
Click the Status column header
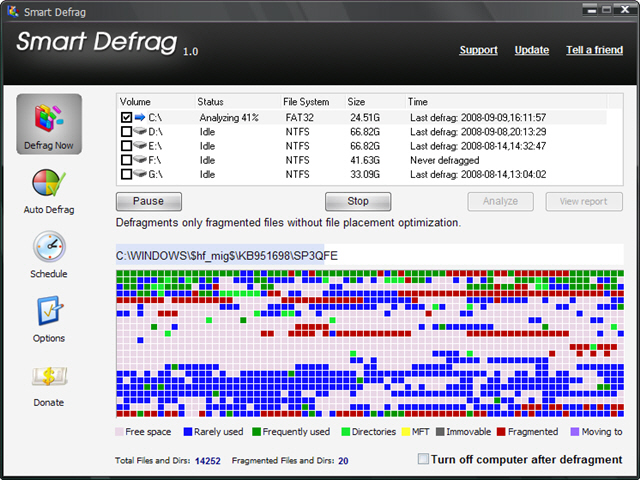coord(238,102)
